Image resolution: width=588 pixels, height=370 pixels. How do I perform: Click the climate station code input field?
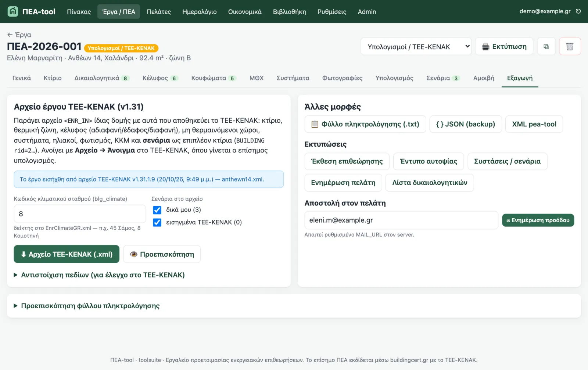[80, 214]
